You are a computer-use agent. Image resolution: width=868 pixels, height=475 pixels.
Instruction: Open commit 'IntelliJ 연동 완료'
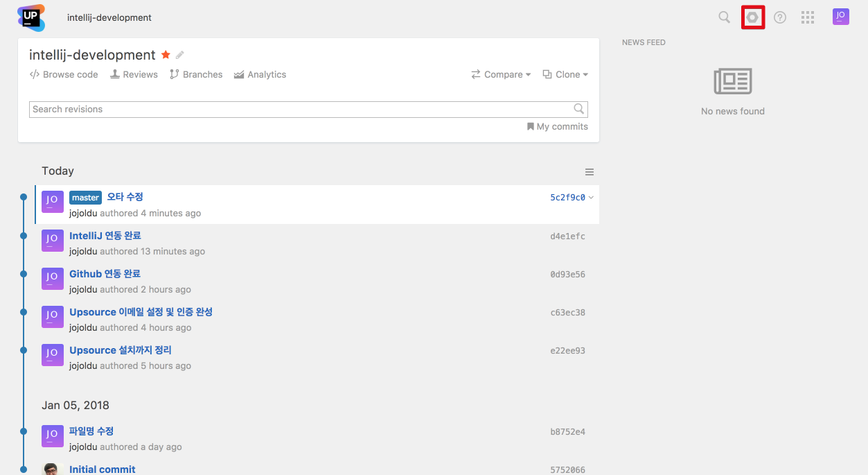pyautogui.click(x=105, y=236)
